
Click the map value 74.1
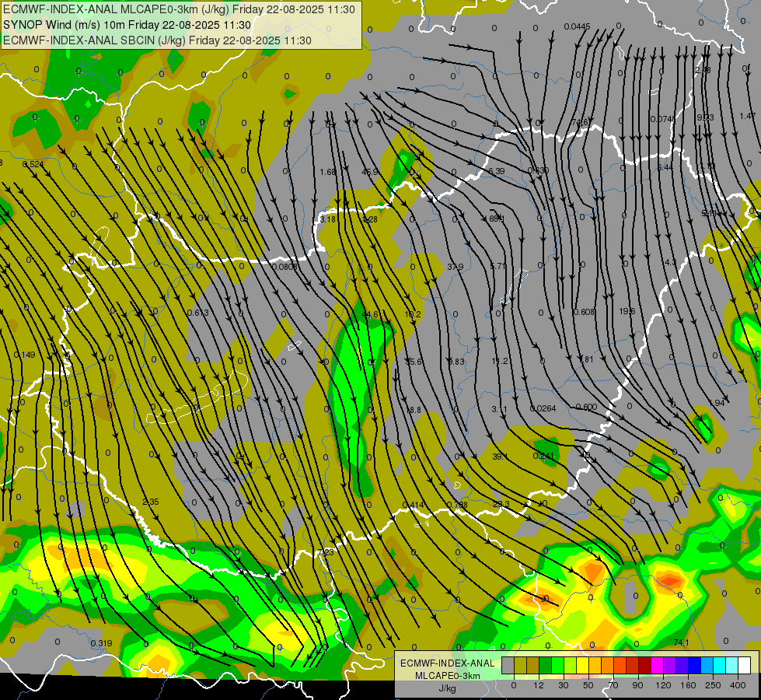coord(682,642)
